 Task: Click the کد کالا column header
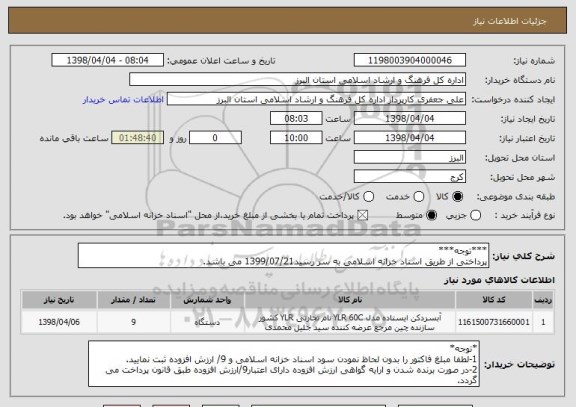point(494,300)
